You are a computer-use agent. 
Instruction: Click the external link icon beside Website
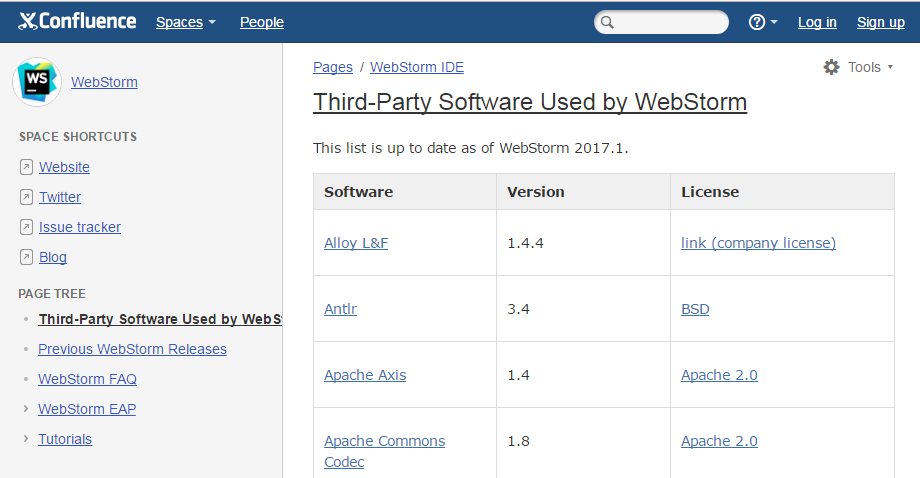click(x=26, y=167)
